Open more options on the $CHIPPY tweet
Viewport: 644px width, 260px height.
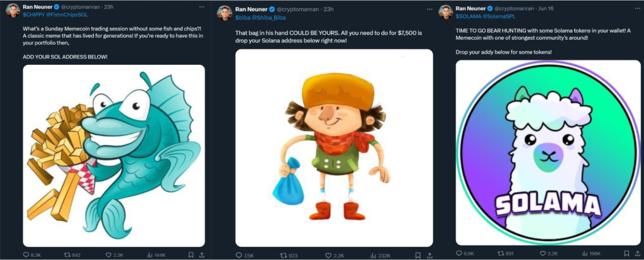[199, 8]
